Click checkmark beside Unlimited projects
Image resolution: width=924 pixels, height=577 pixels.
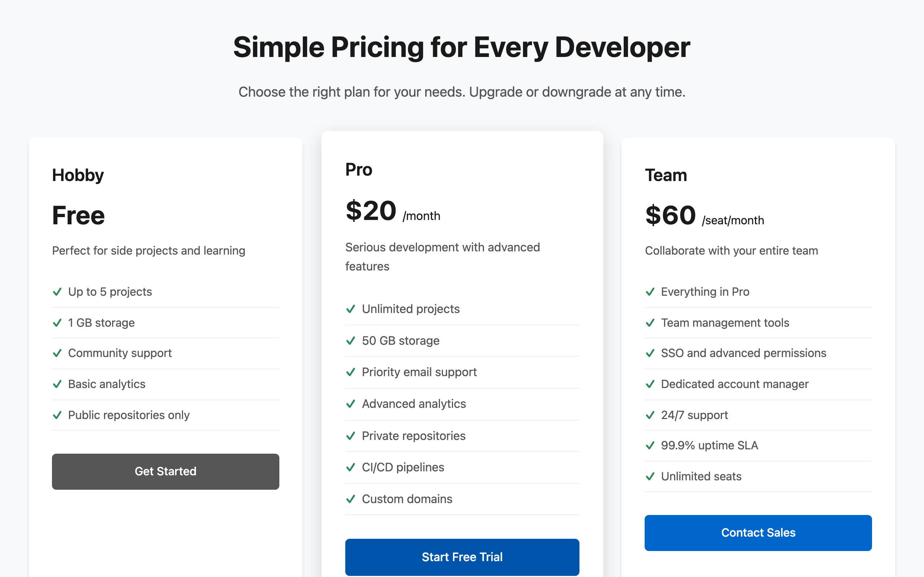[350, 309]
